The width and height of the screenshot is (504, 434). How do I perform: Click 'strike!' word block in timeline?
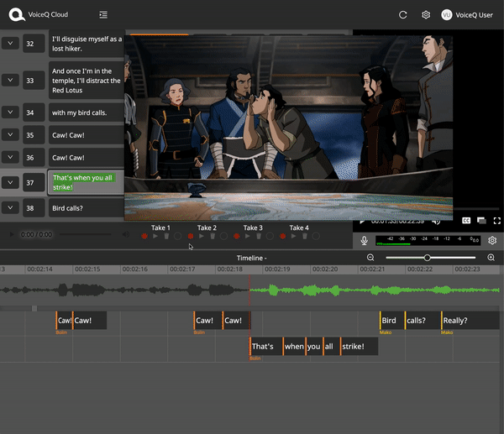359,347
